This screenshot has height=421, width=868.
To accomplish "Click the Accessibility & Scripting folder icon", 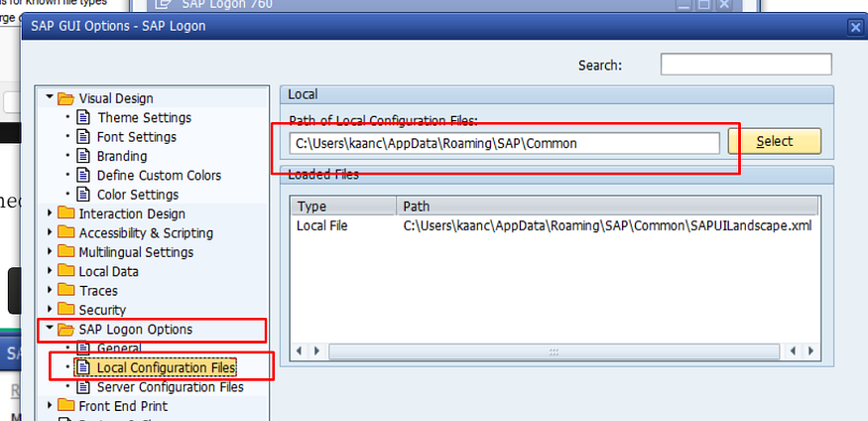I will (x=65, y=232).
